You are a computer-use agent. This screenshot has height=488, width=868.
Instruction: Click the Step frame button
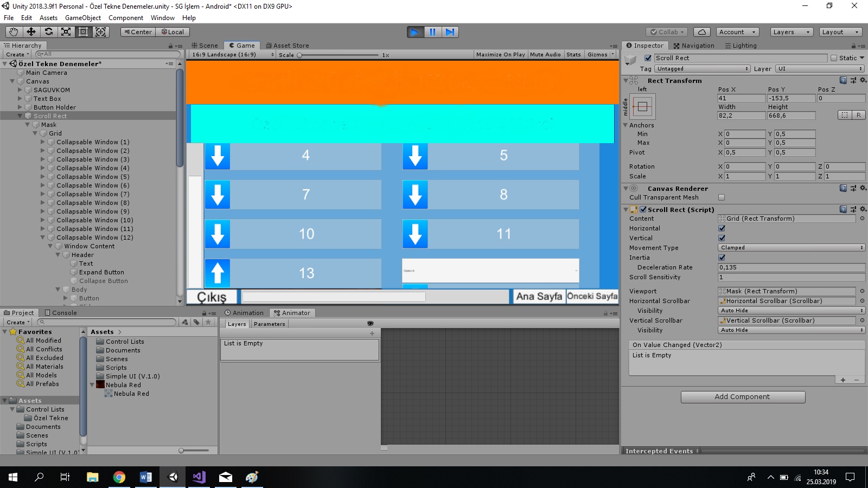click(x=450, y=32)
